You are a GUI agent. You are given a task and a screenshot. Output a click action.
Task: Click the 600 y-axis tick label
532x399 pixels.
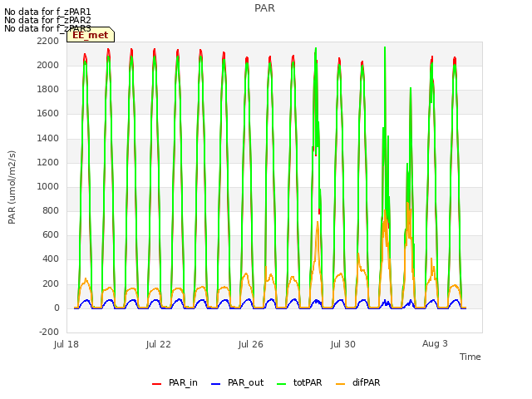pyautogui.click(x=51, y=235)
